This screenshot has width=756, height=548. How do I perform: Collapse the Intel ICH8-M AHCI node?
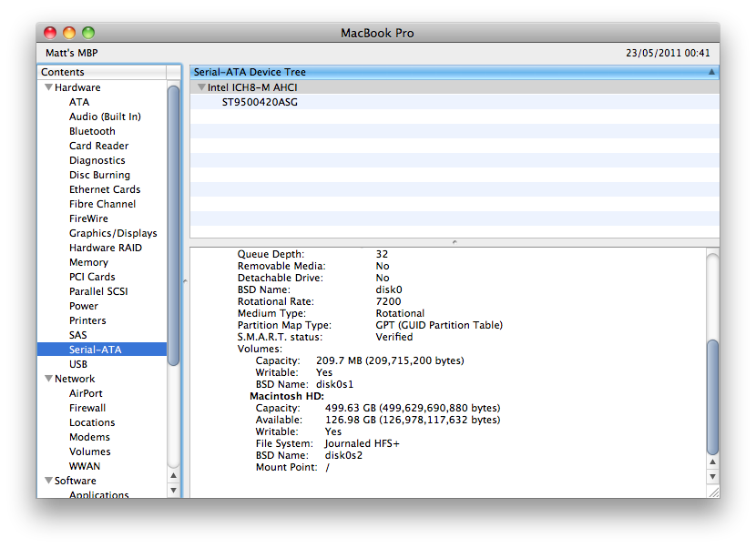(x=201, y=87)
